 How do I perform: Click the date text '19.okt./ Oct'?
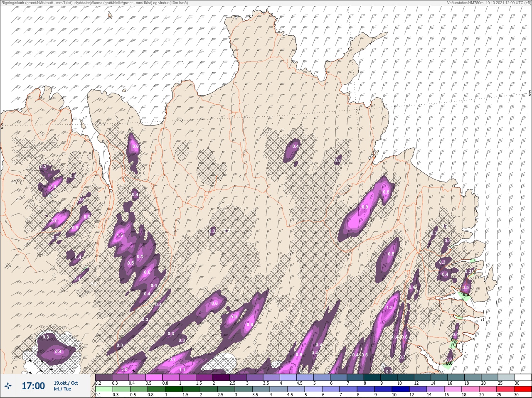[66, 383]
